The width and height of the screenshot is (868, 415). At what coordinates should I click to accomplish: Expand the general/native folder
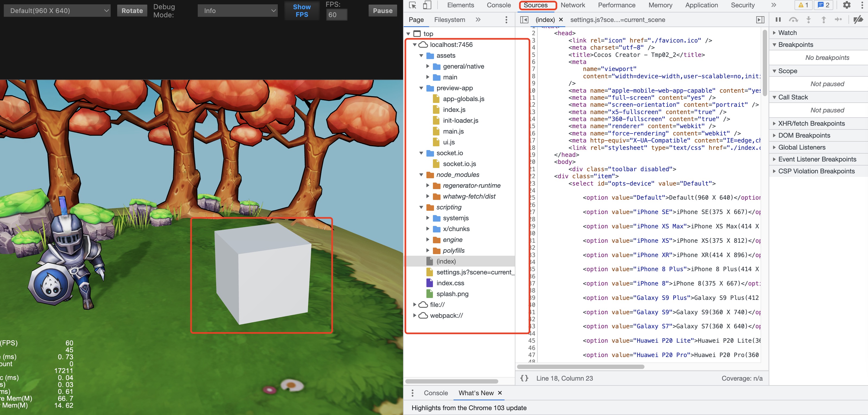427,66
